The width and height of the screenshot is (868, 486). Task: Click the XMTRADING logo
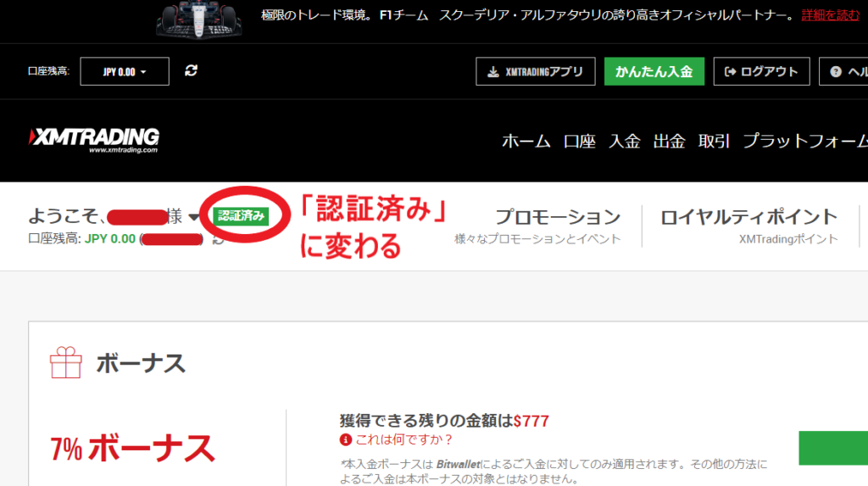coord(94,140)
